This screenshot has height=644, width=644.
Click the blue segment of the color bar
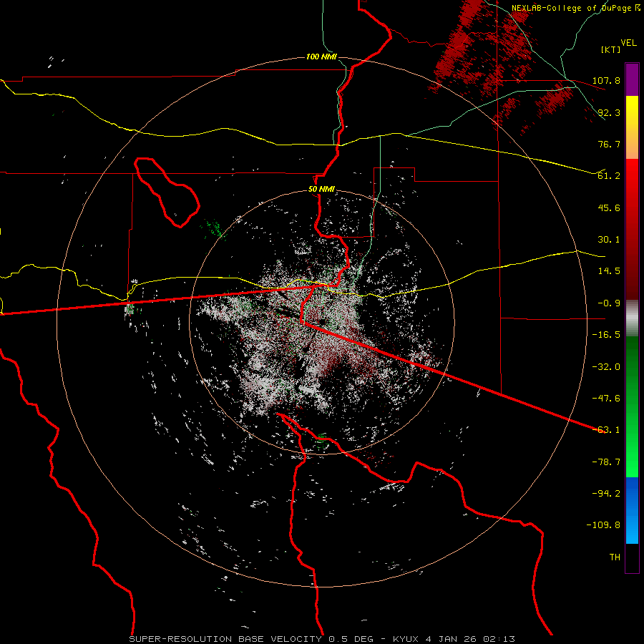click(x=632, y=509)
